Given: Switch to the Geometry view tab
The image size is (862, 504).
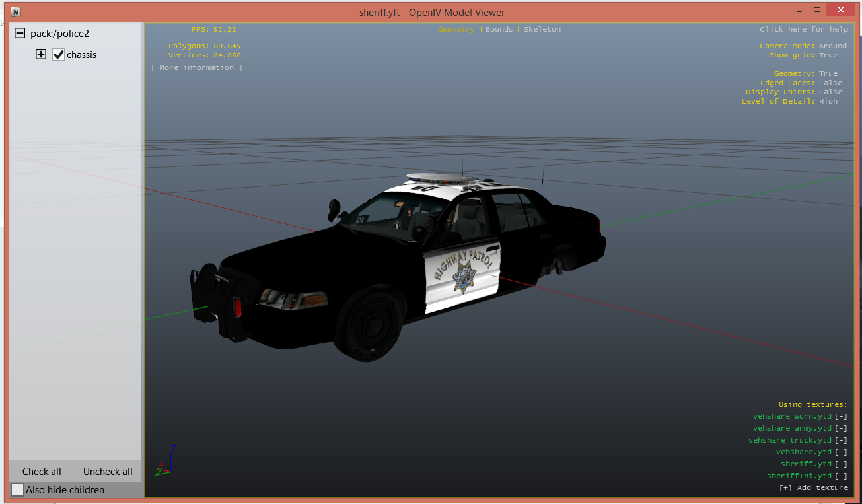Looking at the screenshot, I should coord(456,29).
